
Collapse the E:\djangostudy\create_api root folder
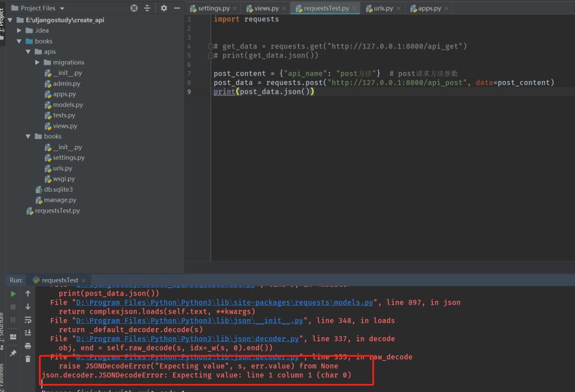point(10,20)
